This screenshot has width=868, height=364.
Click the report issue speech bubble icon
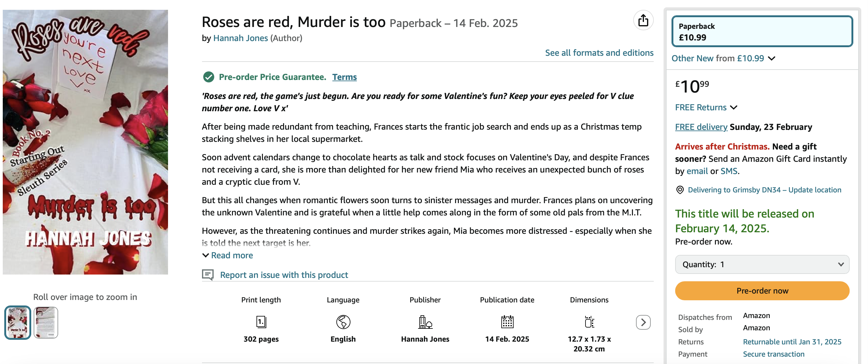tap(208, 275)
